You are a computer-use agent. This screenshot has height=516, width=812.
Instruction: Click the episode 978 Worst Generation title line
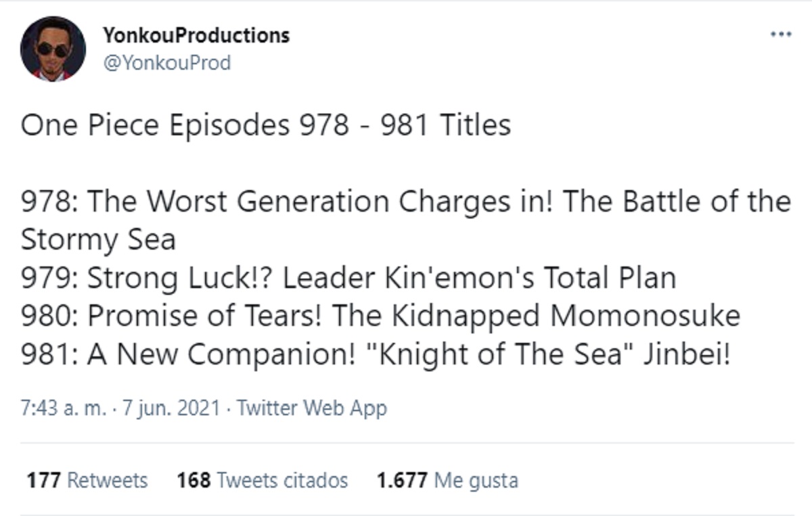pos(406,202)
